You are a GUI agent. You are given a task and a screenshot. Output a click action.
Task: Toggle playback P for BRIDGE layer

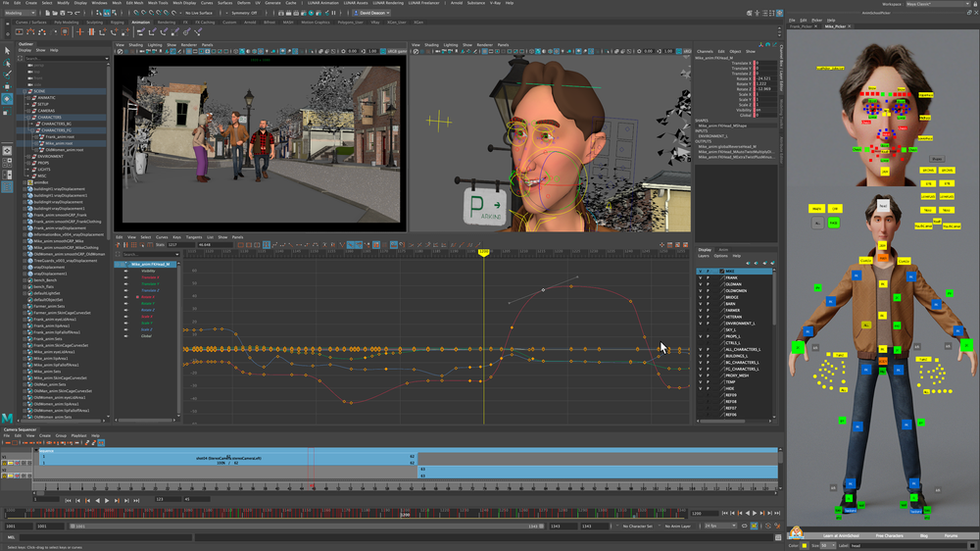click(709, 297)
